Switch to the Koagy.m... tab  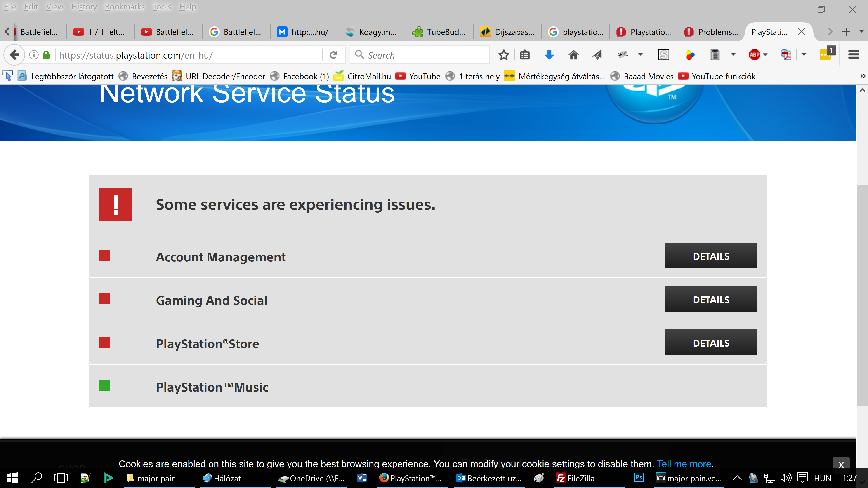372,32
